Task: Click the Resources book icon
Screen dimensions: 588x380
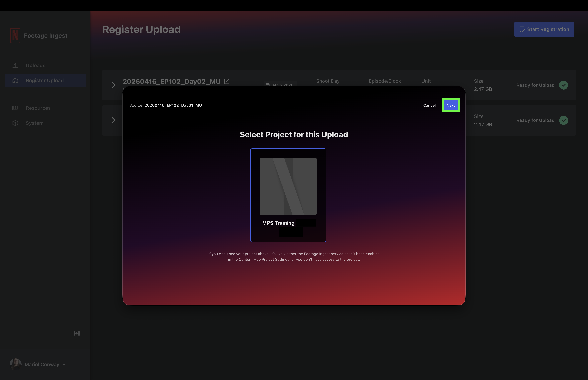Action: [15, 108]
